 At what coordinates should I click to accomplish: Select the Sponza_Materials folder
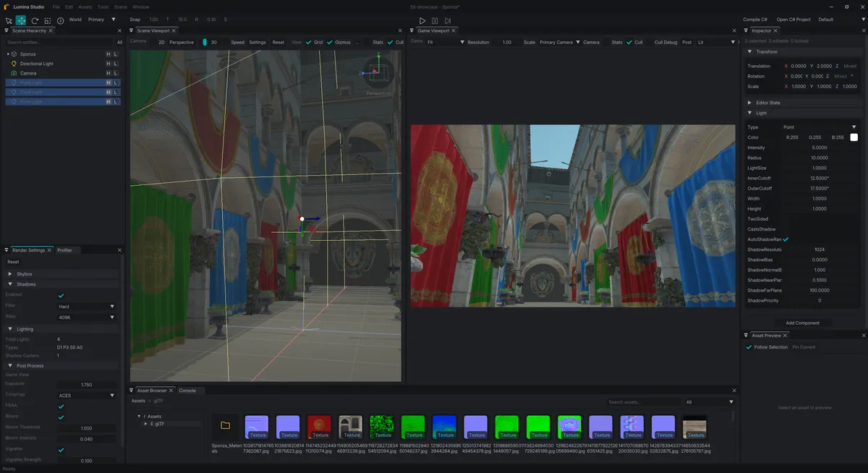pyautogui.click(x=225, y=426)
